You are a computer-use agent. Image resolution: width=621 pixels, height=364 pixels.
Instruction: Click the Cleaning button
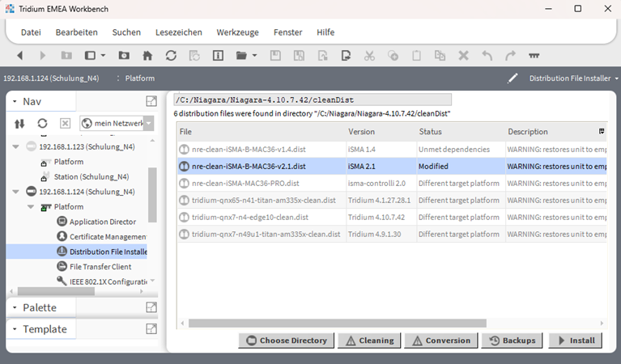click(369, 341)
